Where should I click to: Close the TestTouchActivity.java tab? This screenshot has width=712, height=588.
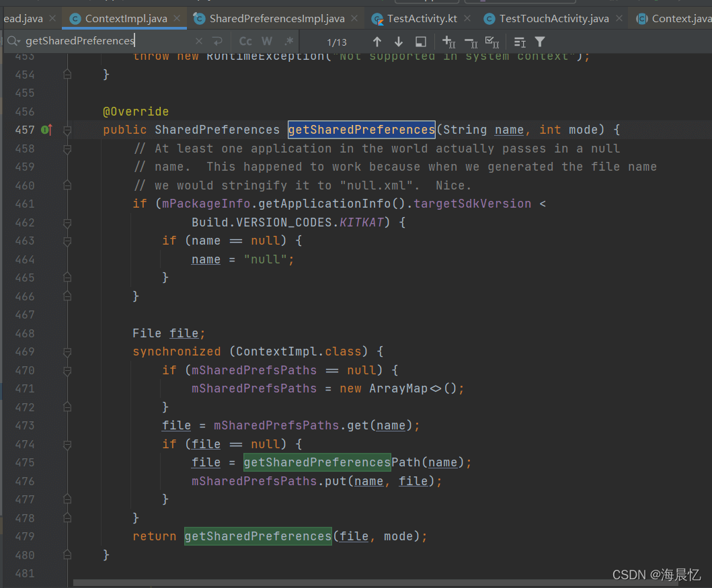coord(619,19)
